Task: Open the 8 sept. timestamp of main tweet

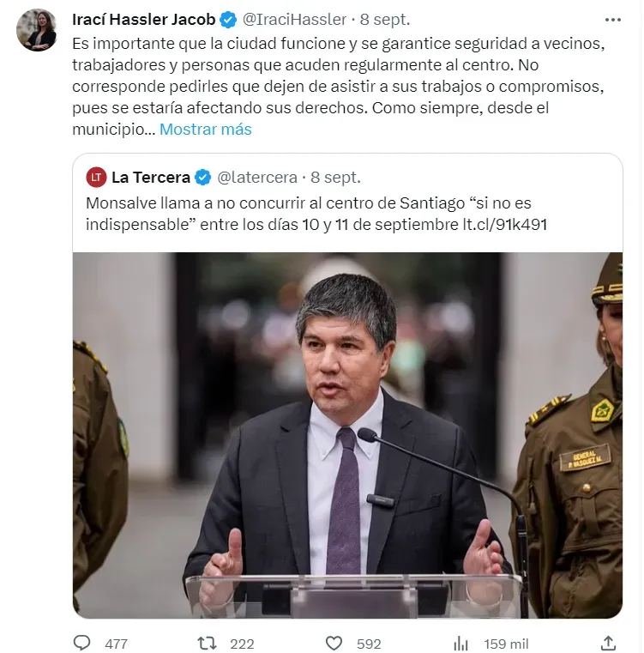Action: click(x=385, y=20)
